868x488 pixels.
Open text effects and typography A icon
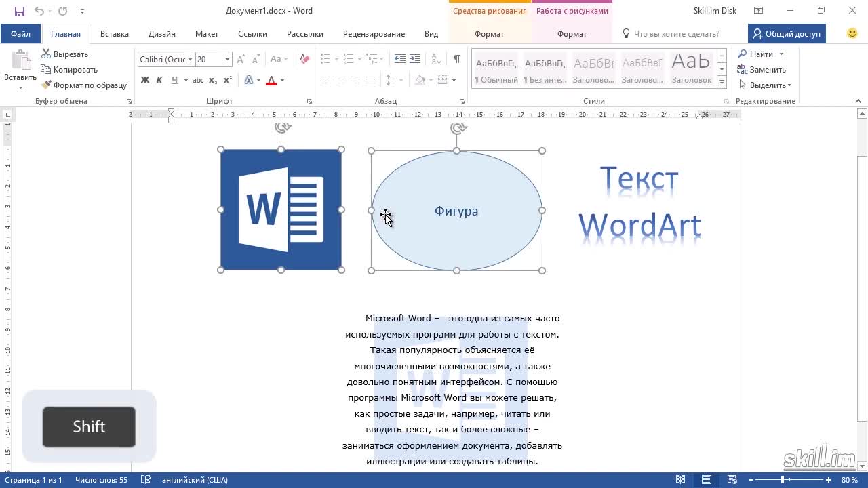pos(249,80)
